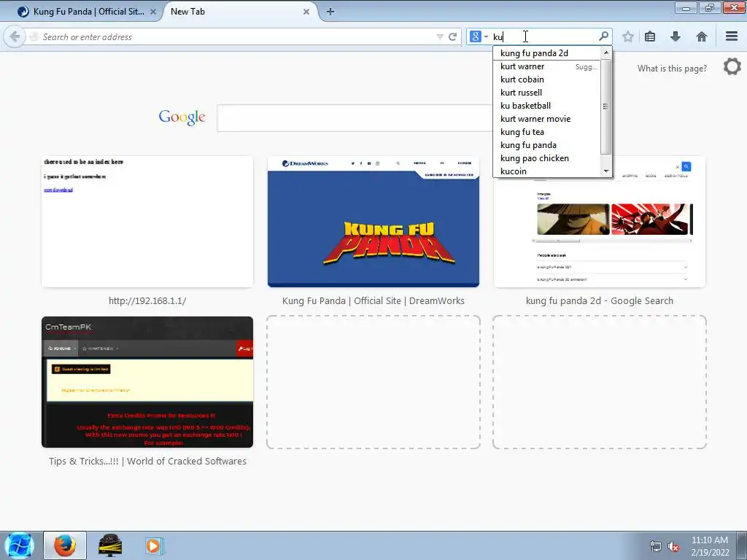Choose suggestion 'kung fu panda 2d'
The image size is (747, 560).
point(546,53)
